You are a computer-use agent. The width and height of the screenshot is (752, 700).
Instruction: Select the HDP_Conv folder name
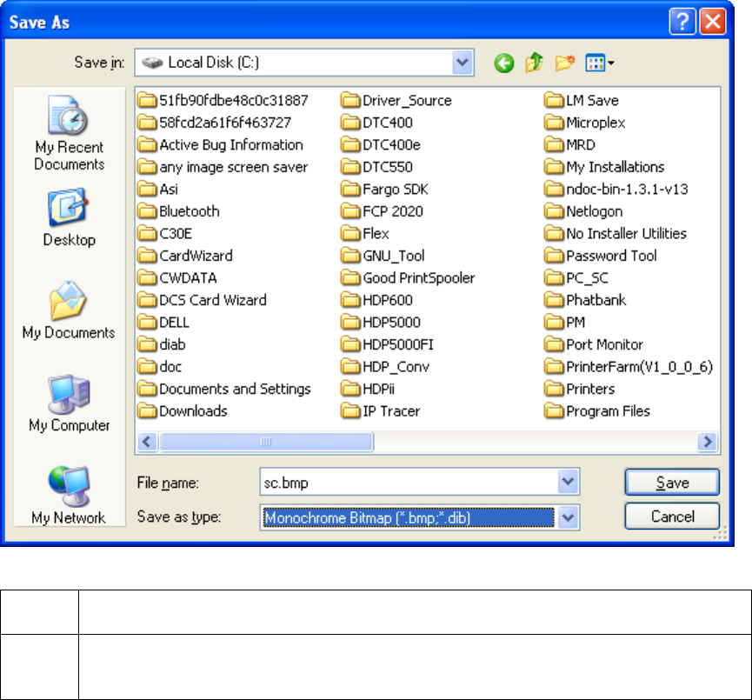(x=396, y=367)
